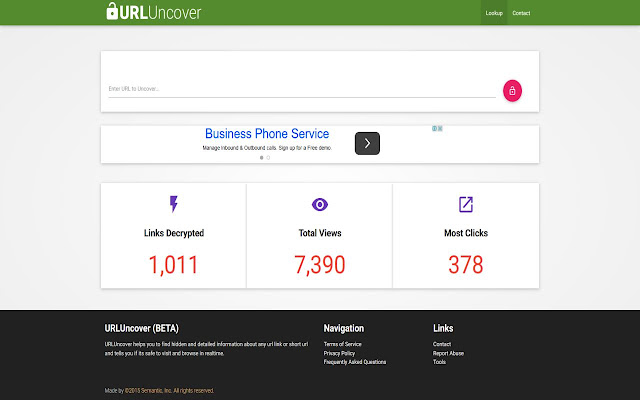The width and height of the screenshot is (640, 400).
Task: Open Report Abuse link
Action: tap(448, 353)
